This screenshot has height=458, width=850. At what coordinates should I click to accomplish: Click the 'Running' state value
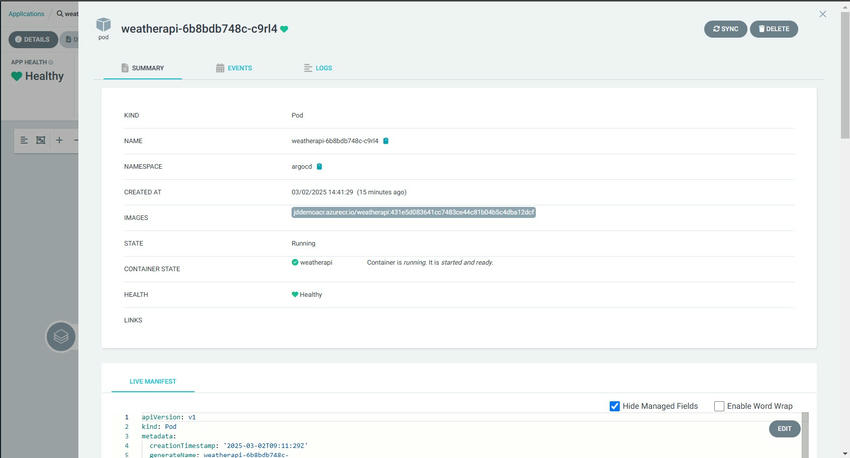point(303,243)
